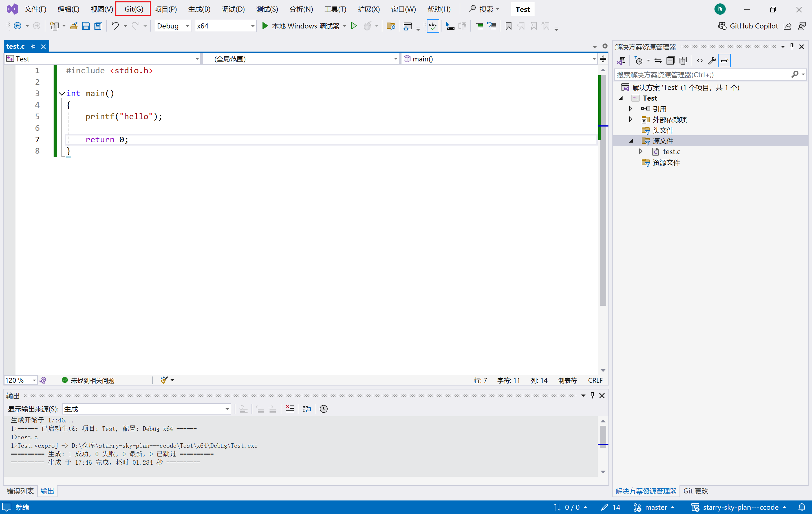
Task: Click the green account avatar 新
Action: click(720, 9)
